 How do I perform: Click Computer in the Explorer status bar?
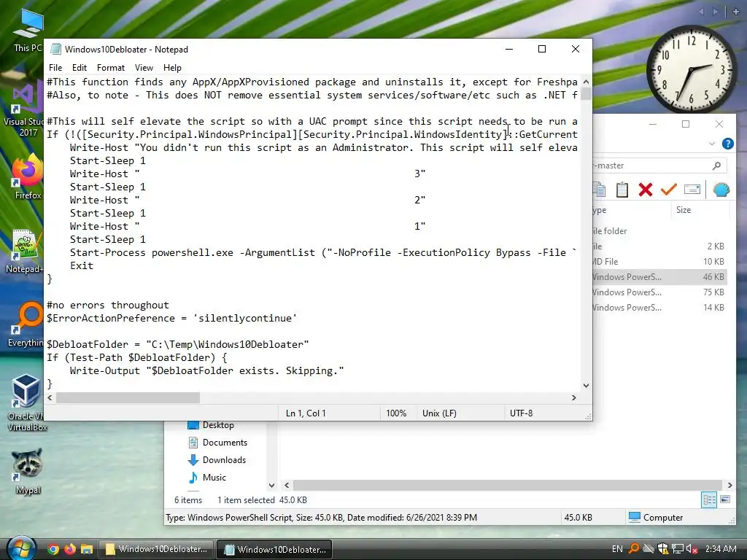656,517
